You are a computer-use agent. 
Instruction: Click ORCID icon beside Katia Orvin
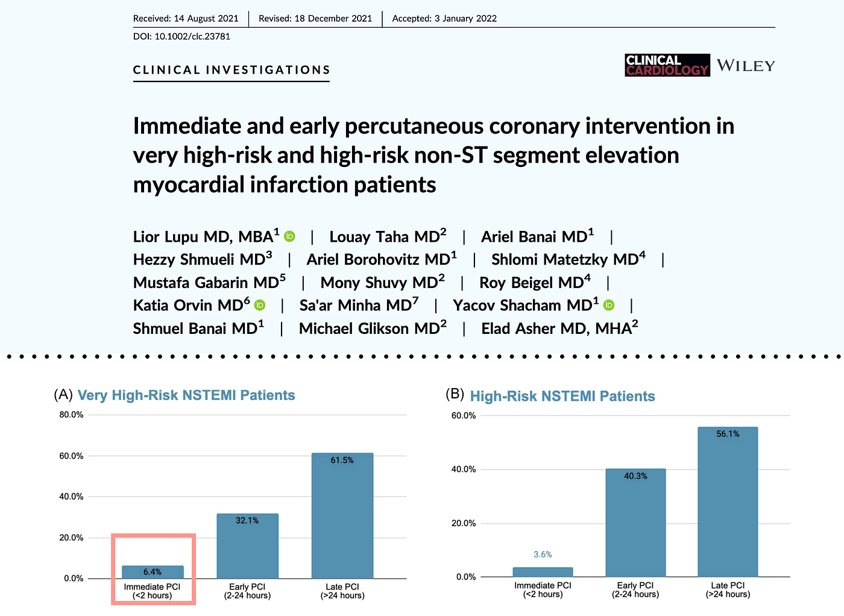(260, 305)
